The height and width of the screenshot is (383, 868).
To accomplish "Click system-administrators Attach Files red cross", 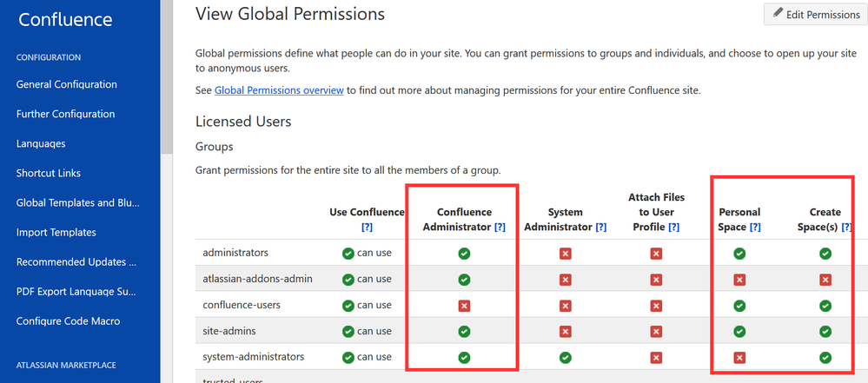I will pyautogui.click(x=656, y=358).
